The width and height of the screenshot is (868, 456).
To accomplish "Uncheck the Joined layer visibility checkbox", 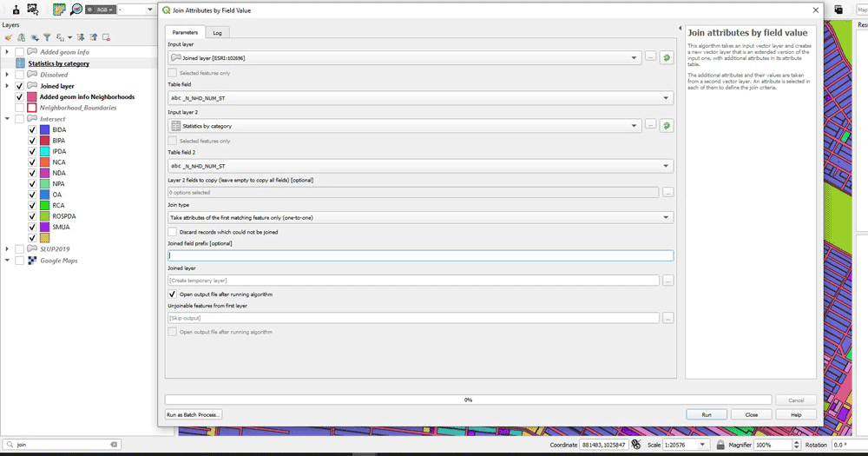I will coord(19,86).
